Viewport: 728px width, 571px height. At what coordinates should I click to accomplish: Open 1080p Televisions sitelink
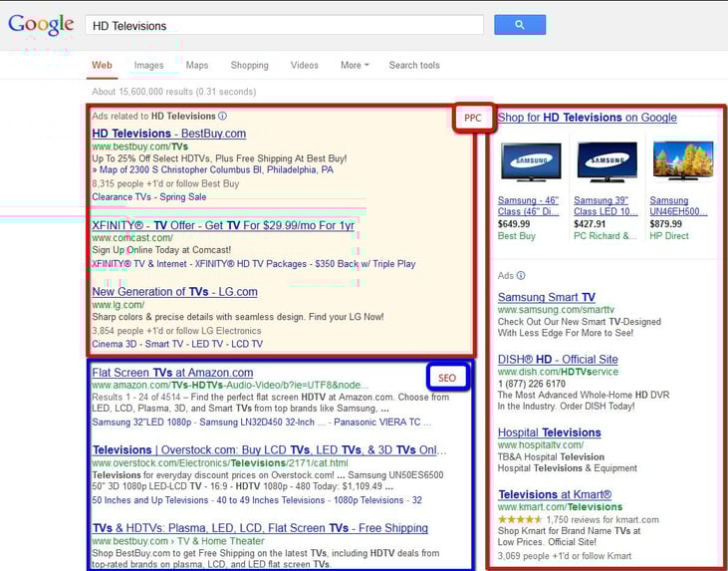tap(368, 500)
